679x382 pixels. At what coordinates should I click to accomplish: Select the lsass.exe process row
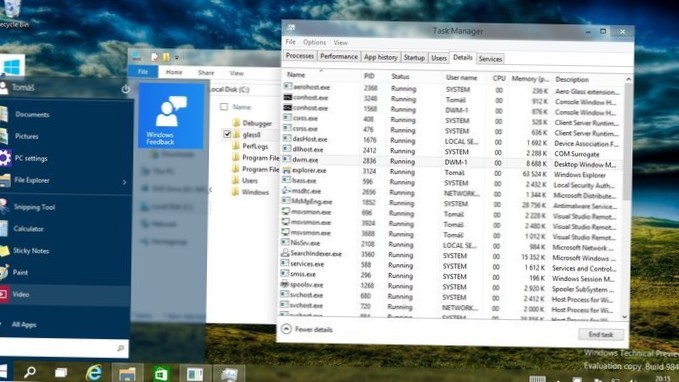tap(450, 182)
